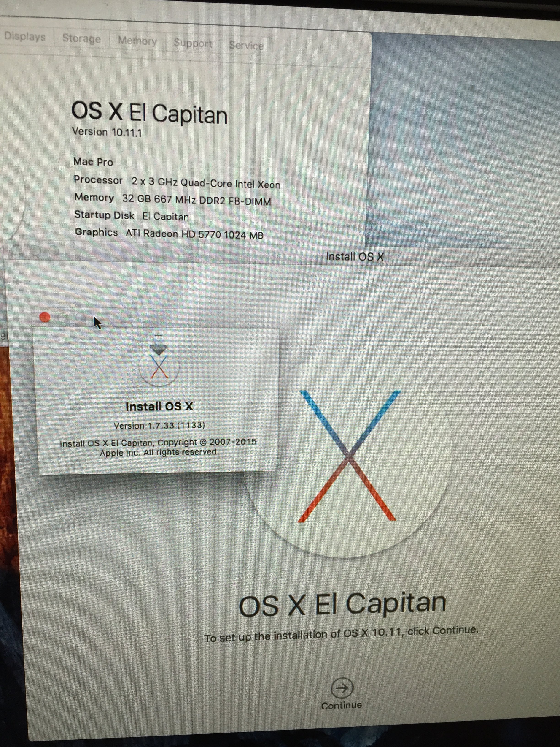Click the "Version 10.11.1" text
The width and height of the screenshot is (560, 747).
point(107,132)
